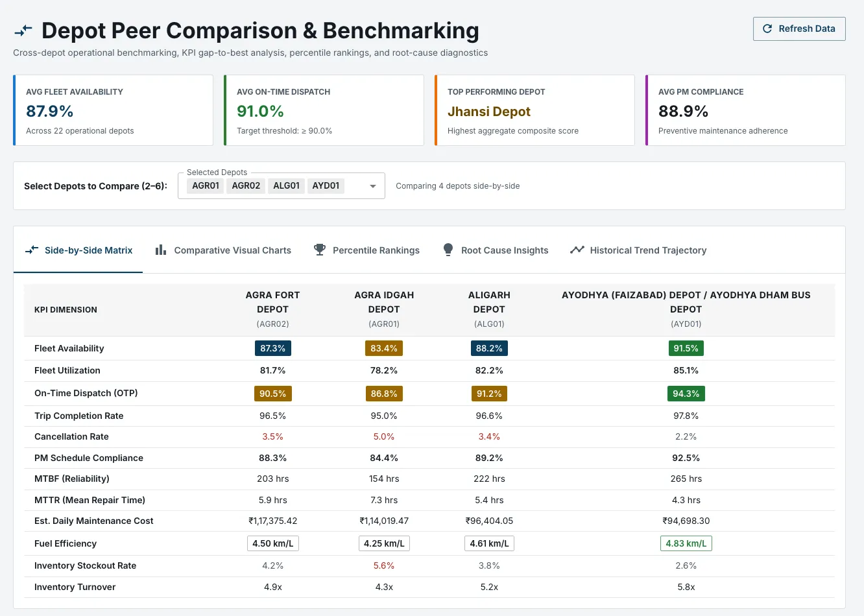Click the AGR01 depot chip
Screen dimensions: 864x616
(206, 185)
